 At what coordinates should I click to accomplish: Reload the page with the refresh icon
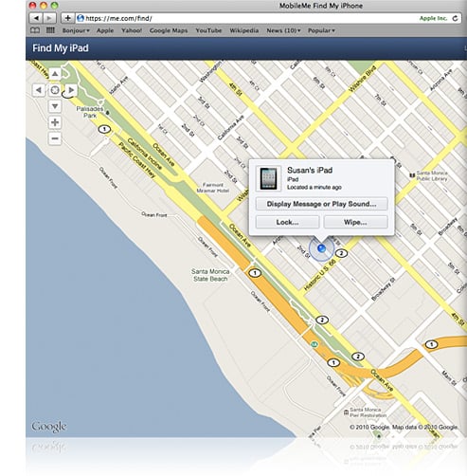coord(455,18)
